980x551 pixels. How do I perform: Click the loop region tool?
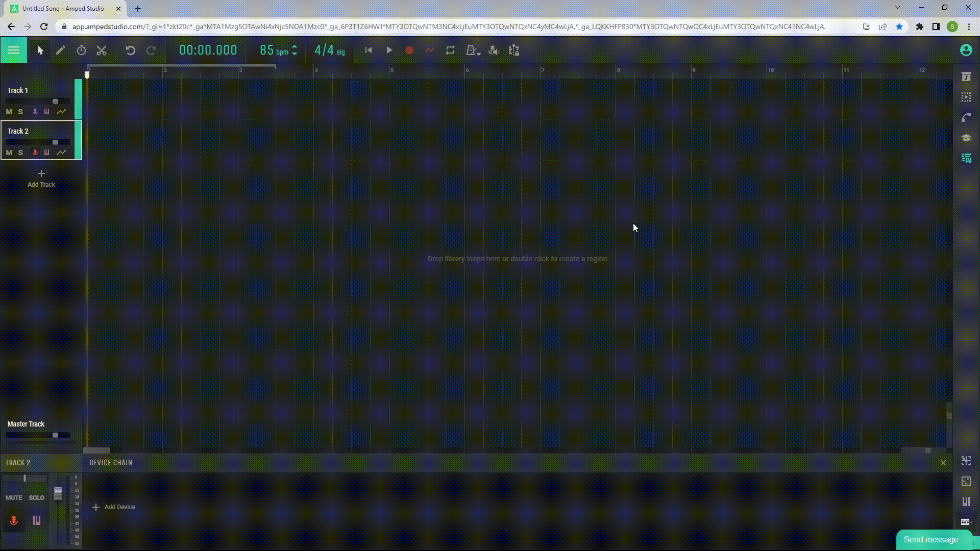[x=450, y=51]
